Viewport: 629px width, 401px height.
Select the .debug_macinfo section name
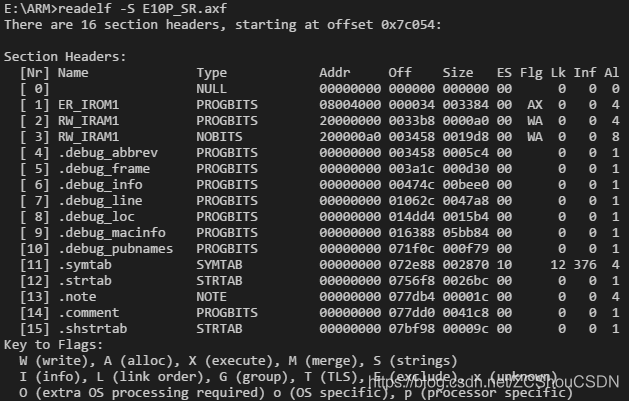pos(112,232)
